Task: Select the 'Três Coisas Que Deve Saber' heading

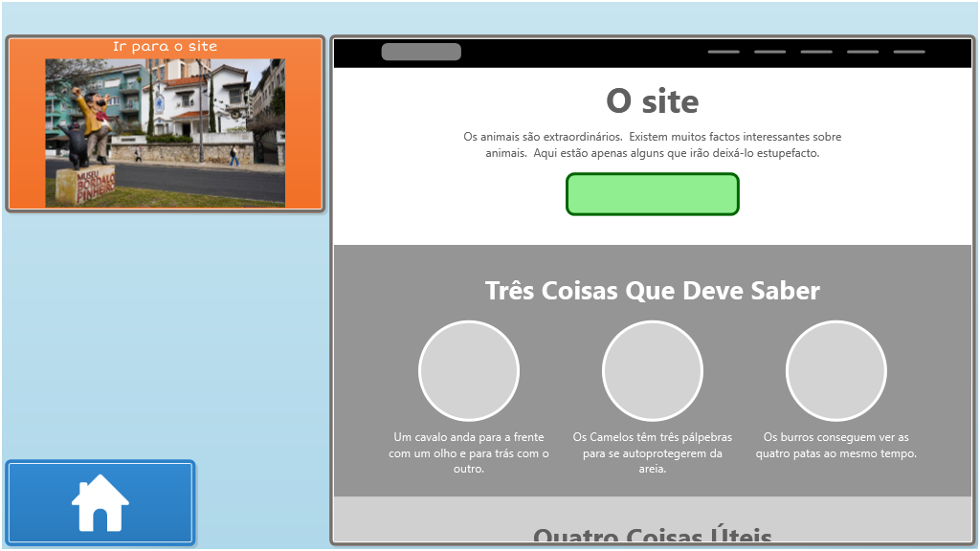Action: click(653, 291)
